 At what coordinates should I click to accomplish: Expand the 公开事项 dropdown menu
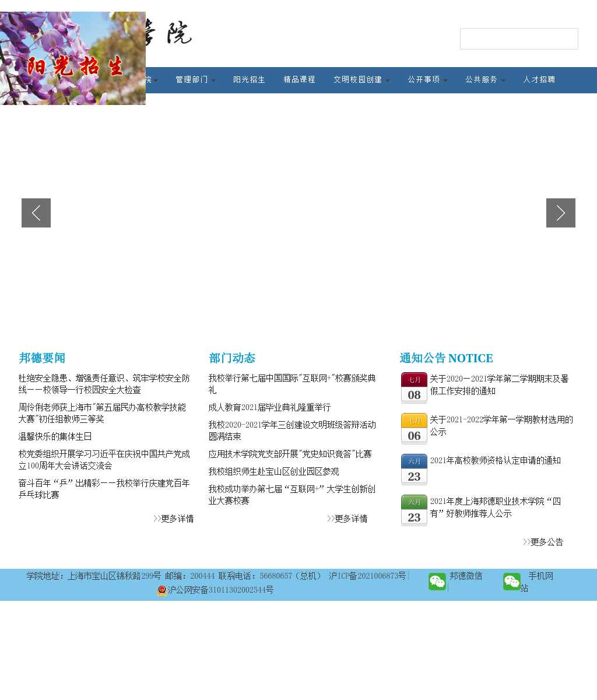coord(427,80)
